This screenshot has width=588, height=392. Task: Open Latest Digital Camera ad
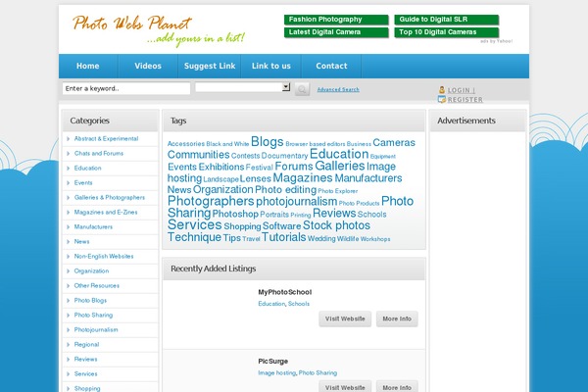[336, 32]
